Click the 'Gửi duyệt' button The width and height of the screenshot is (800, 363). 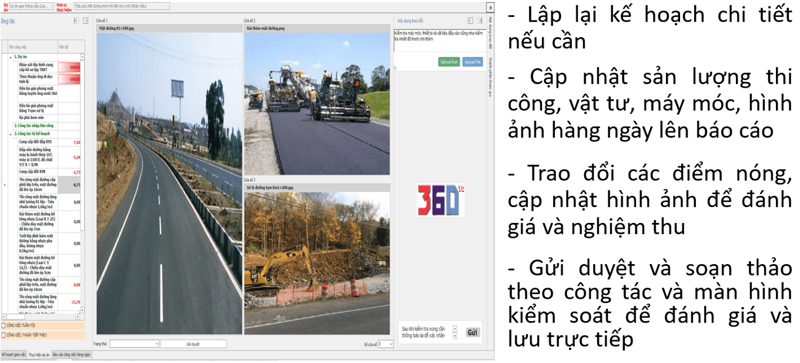[x=193, y=344]
